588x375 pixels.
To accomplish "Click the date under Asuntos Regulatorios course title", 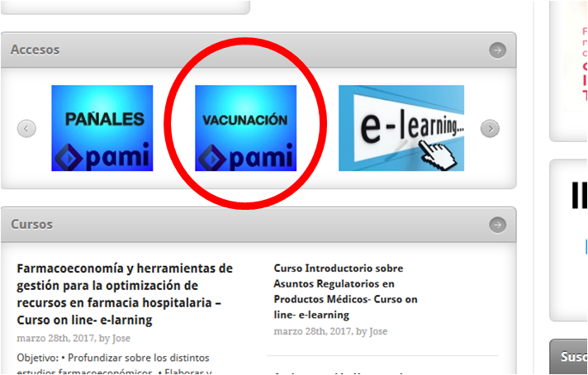I will tap(330, 331).
